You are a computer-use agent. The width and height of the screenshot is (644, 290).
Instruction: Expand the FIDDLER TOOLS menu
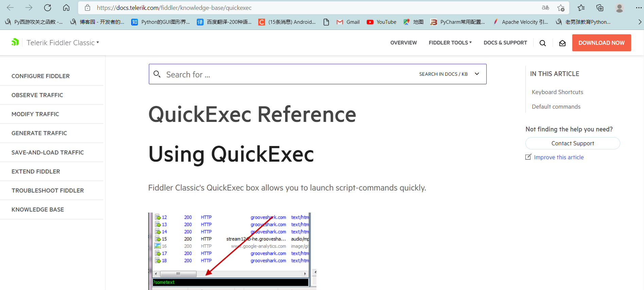tap(450, 43)
